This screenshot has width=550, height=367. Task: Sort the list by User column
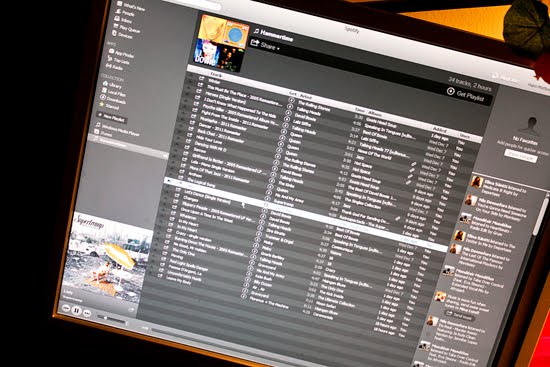pos(464,136)
